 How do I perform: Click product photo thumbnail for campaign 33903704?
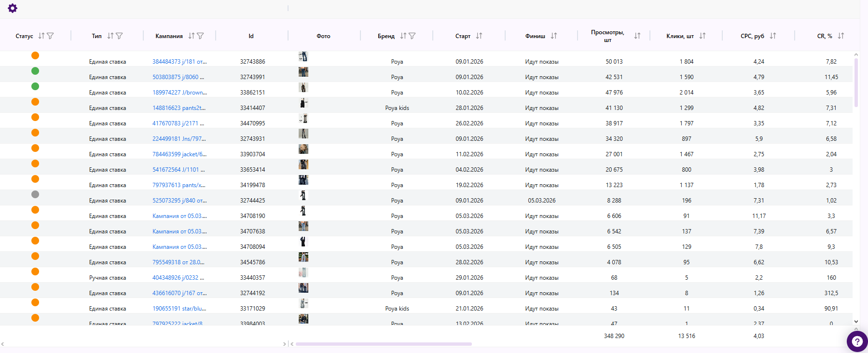pyautogui.click(x=303, y=149)
